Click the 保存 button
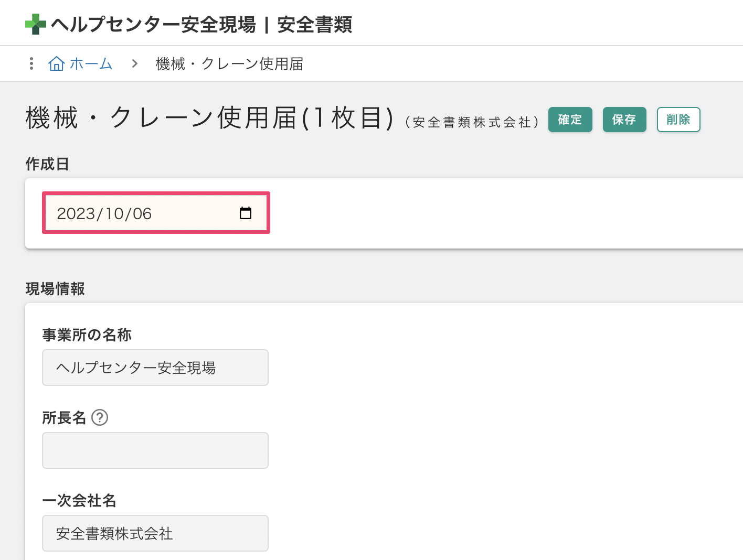Image resolution: width=743 pixels, height=560 pixels. (624, 120)
